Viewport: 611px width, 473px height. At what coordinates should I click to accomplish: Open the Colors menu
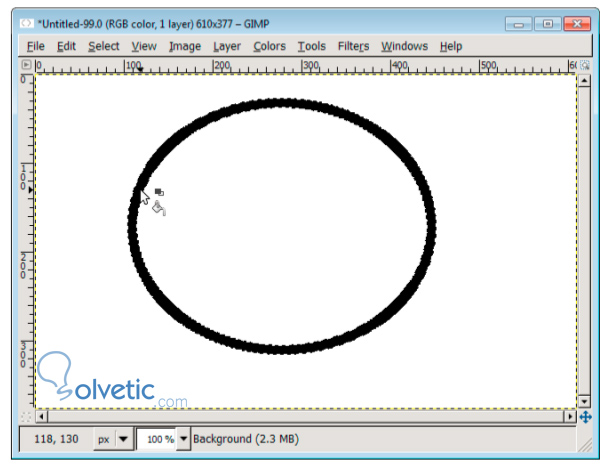pyautogui.click(x=269, y=46)
